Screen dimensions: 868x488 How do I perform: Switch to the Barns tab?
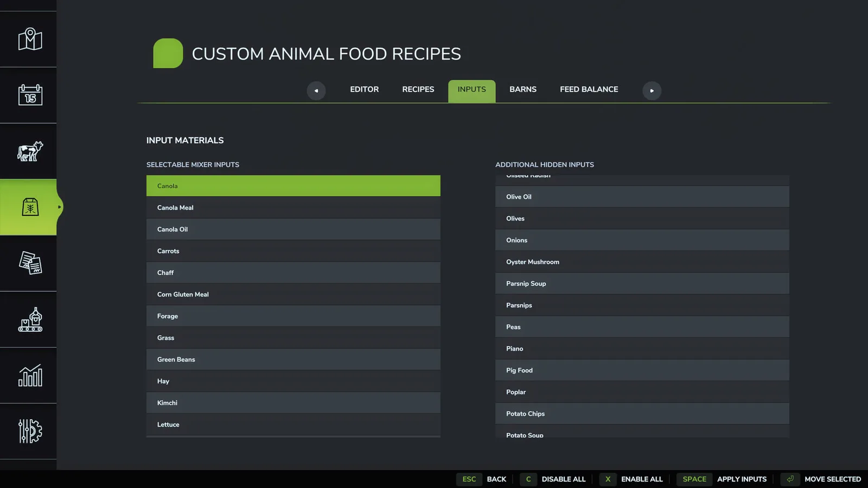pyautogui.click(x=523, y=89)
